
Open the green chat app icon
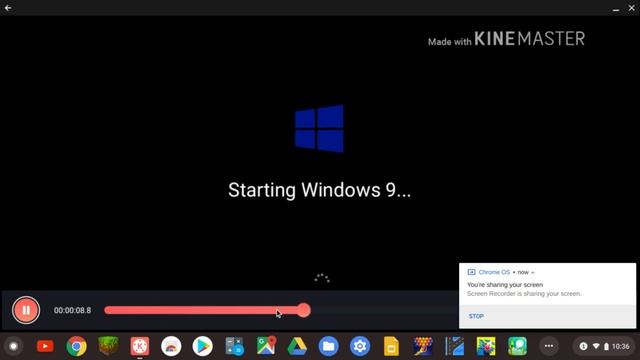pyautogui.click(x=517, y=346)
